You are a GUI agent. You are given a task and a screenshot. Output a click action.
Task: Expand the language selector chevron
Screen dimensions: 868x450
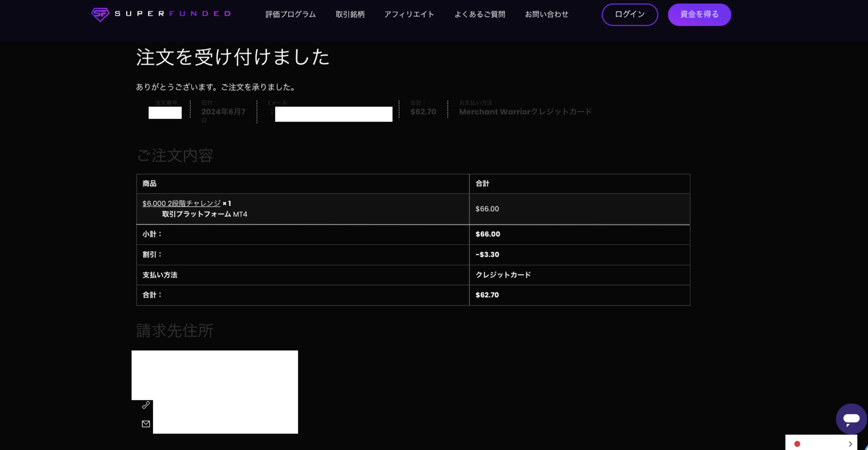850,444
